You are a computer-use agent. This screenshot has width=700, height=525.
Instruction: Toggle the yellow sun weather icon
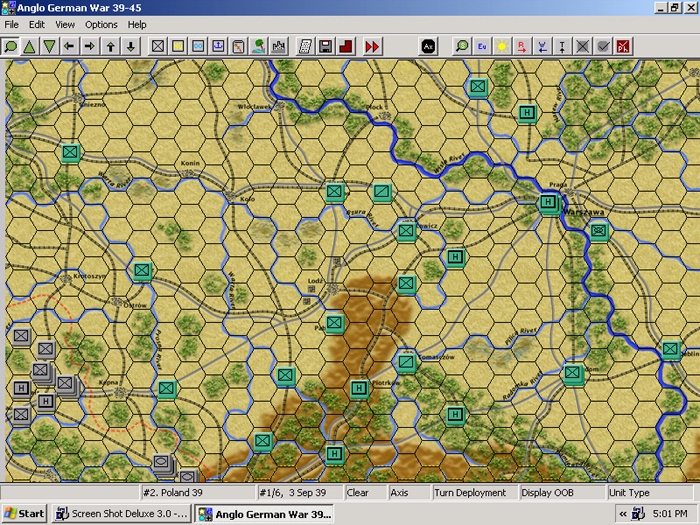coord(502,46)
